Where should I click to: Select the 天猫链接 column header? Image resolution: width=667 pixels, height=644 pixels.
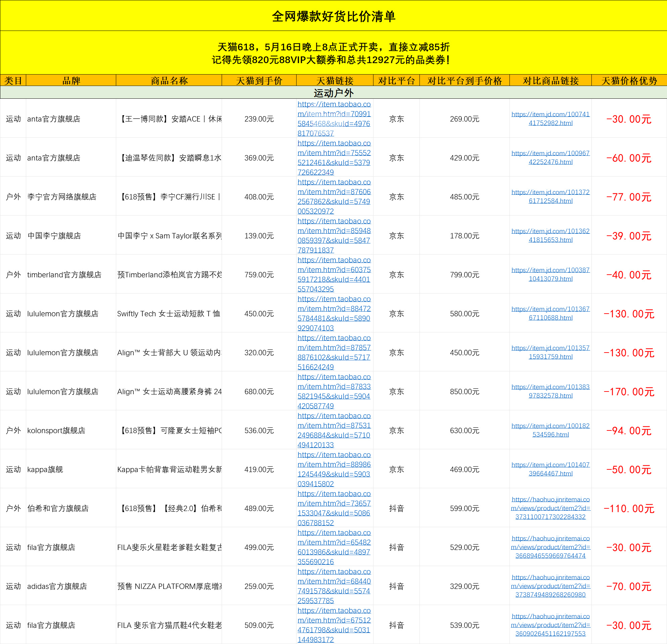[335, 80]
